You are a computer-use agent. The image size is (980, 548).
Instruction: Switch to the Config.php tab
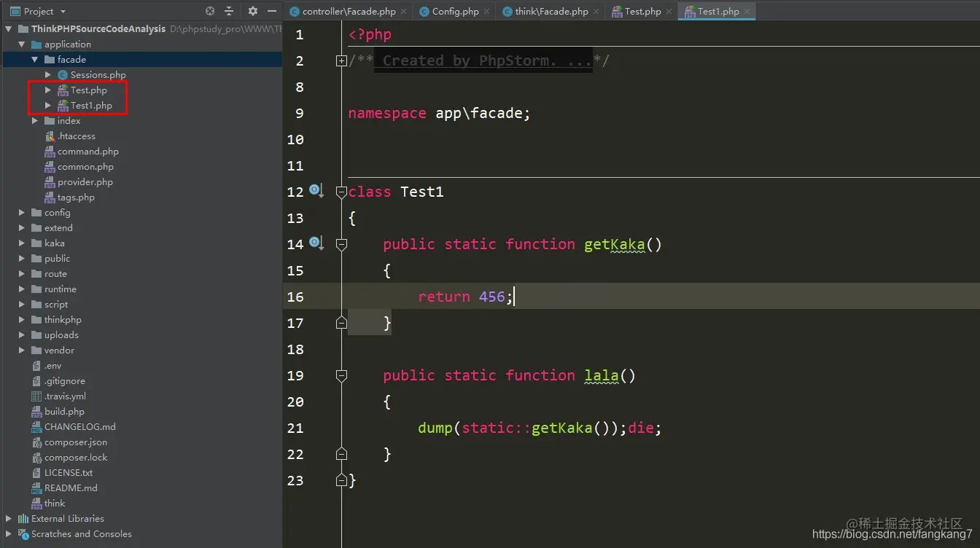pyautogui.click(x=455, y=12)
